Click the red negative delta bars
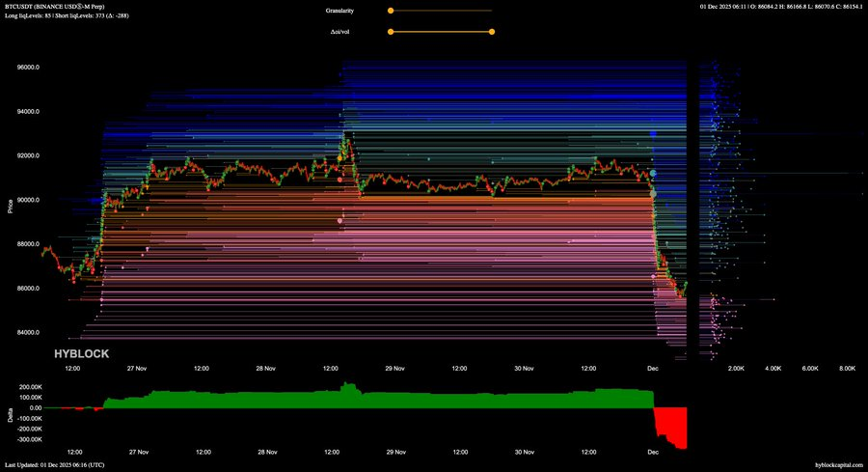 (x=671, y=425)
